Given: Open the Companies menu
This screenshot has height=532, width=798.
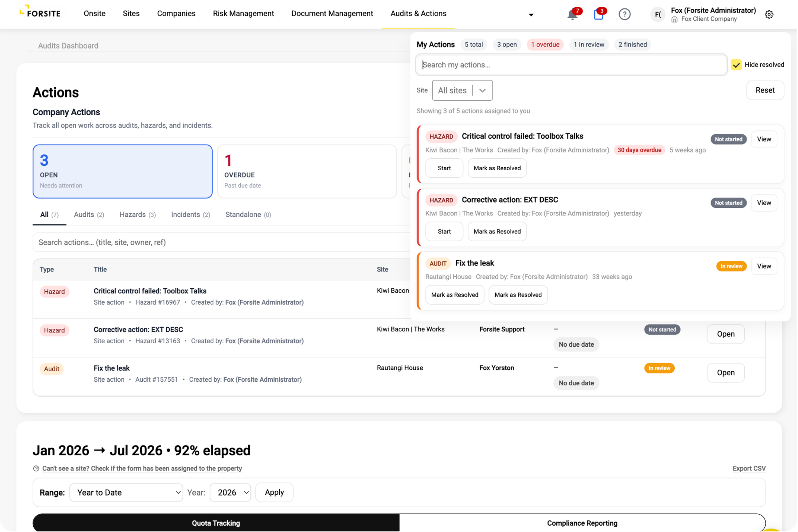Looking at the screenshot, I should pyautogui.click(x=176, y=14).
